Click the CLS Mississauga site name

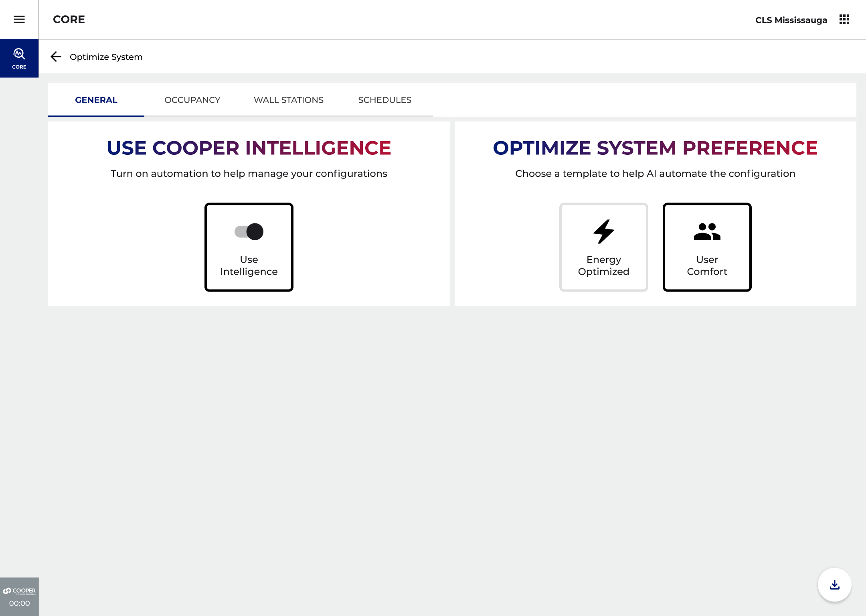point(791,20)
